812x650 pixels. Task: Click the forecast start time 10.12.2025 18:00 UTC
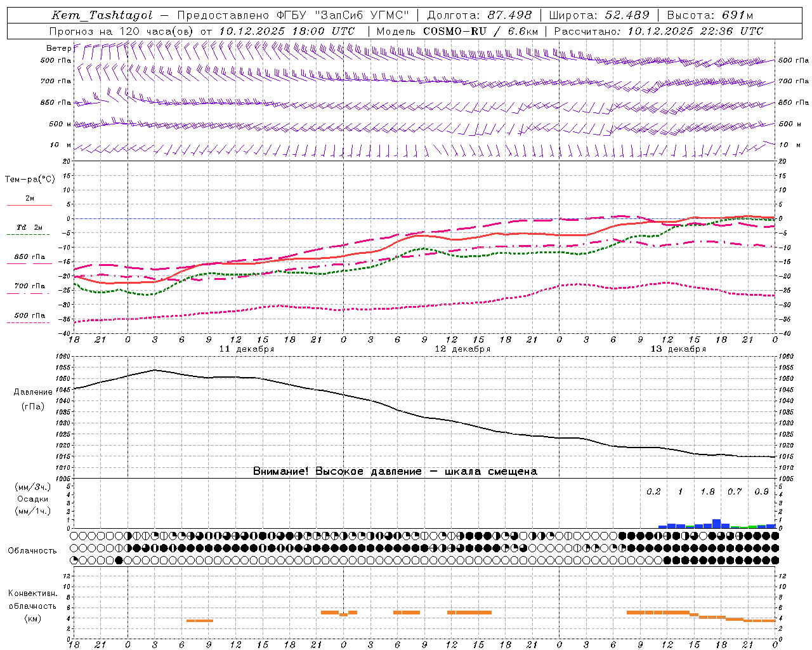pos(287,31)
